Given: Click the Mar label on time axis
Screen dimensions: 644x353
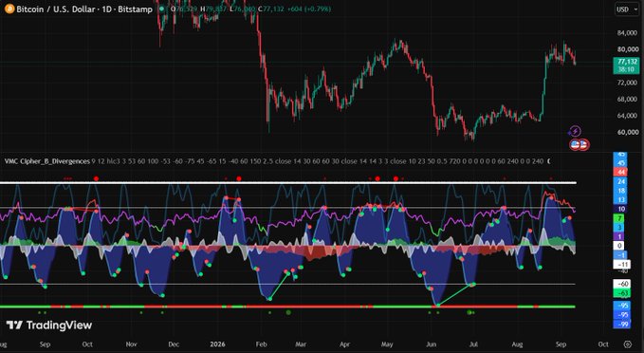Looking at the screenshot, I should 301,344.
